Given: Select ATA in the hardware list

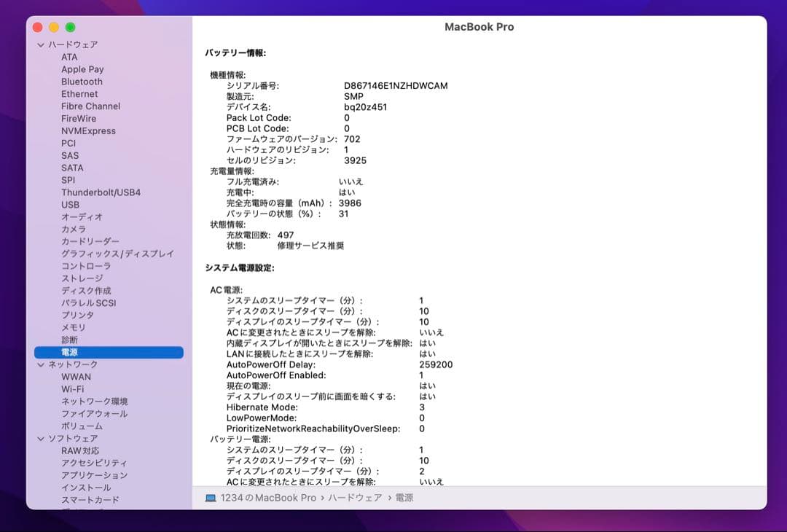Looking at the screenshot, I should pos(68,57).
